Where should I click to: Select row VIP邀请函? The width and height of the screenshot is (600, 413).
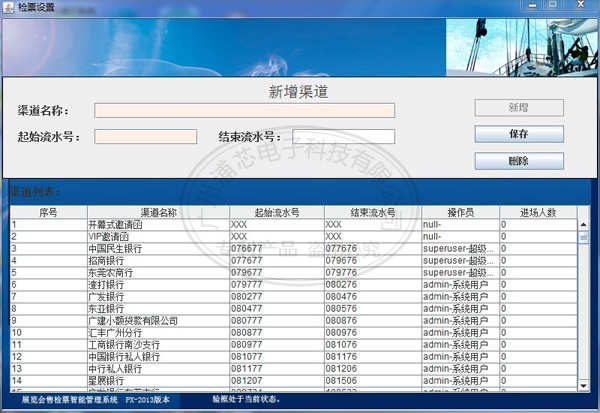294,237
